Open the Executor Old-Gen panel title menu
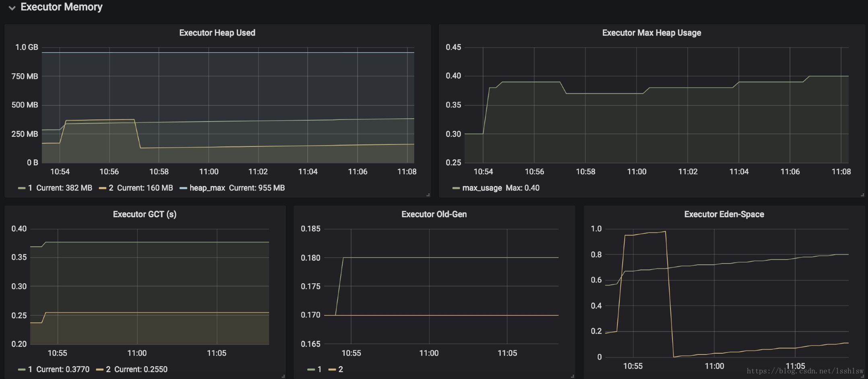This screenshot has height=379, width=868. (x=434, y=214)
